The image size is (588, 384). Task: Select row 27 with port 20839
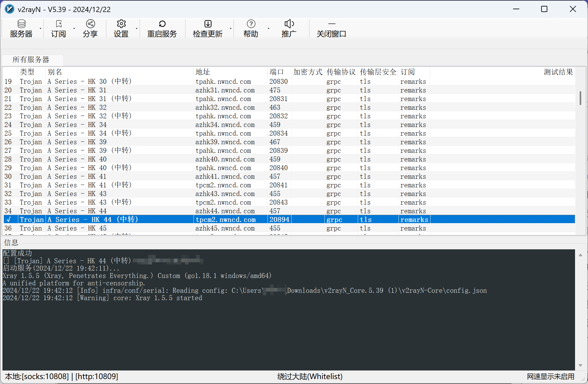tap(289, 150)
